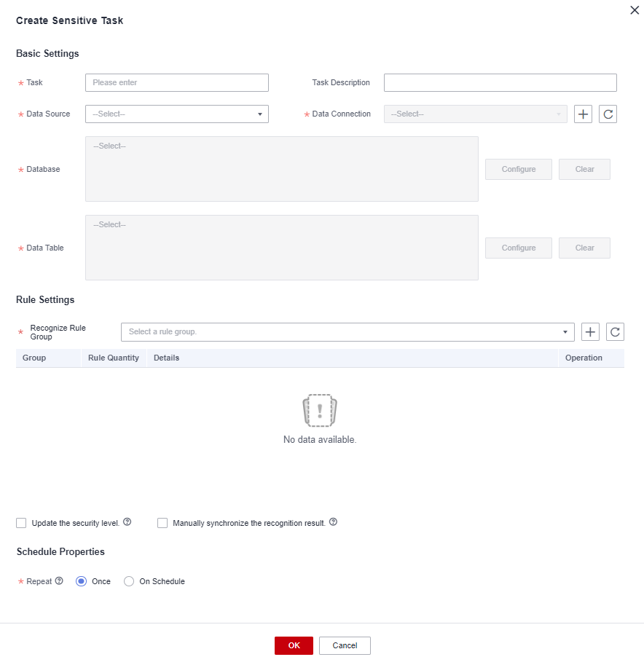644x665 pixels.
Task: Refresh the Data Connection list
Action: click(x=608, y=114)
